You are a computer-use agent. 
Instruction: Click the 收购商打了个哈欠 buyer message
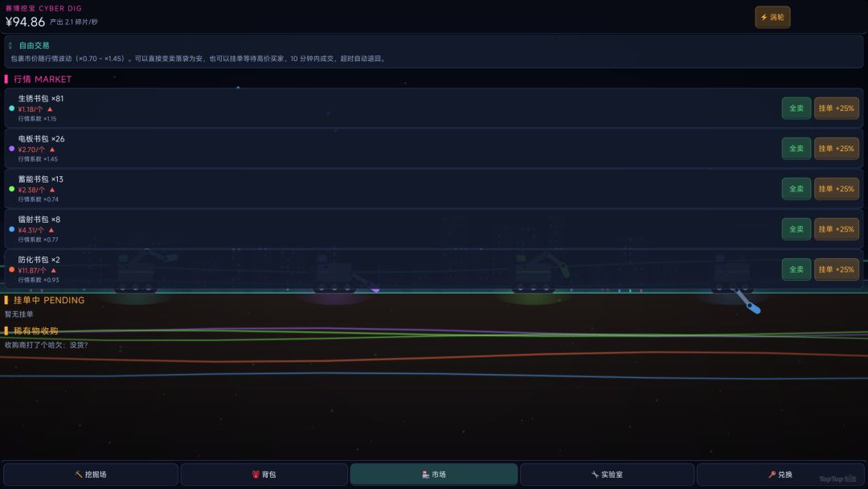click(46, 345)
